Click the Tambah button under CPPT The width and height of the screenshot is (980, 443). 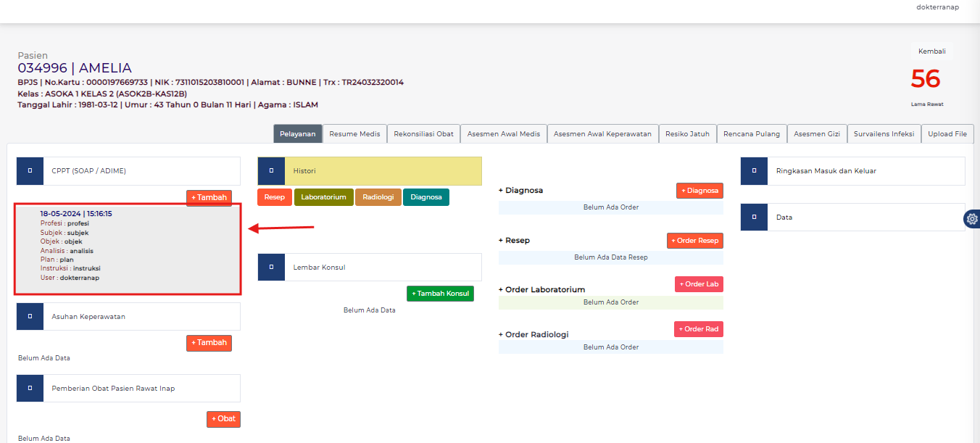[209, 197]
